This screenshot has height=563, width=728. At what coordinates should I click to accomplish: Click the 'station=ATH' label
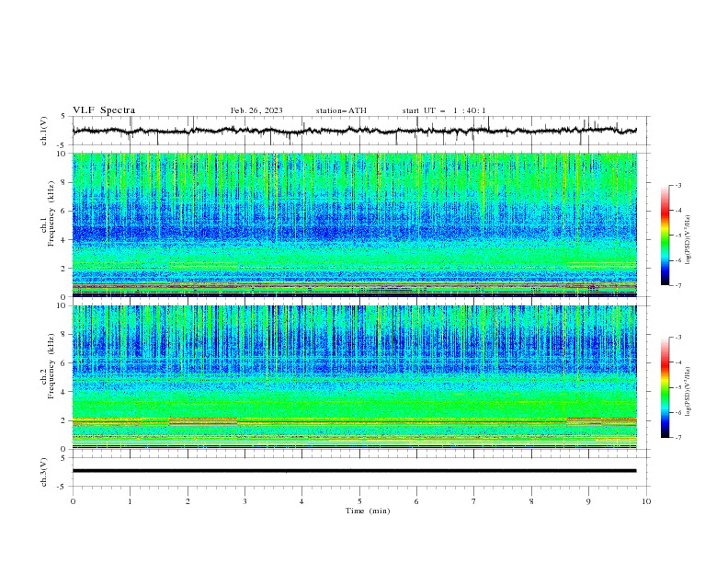tap(341, 110)
